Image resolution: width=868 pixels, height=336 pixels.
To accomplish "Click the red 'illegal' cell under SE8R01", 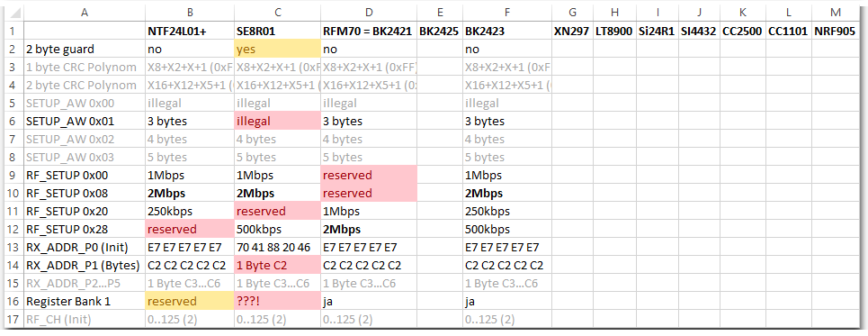I will [x=277, y=121].
